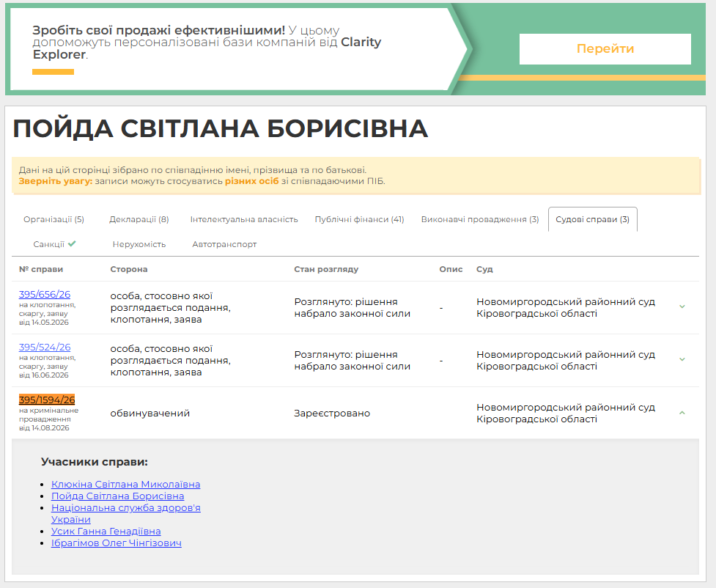716x588 pixels.
Task: Open Інтелектуальна власність tab
Action: pyautogui.click(x=244, y=219)
